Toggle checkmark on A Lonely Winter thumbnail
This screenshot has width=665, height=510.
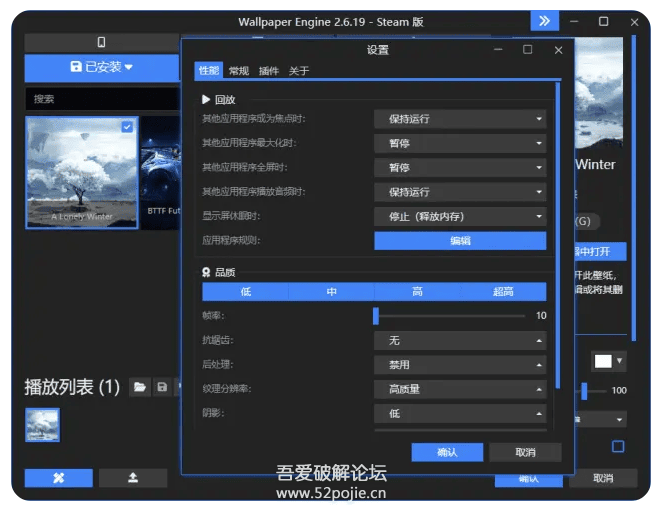[x=127, y=127]
